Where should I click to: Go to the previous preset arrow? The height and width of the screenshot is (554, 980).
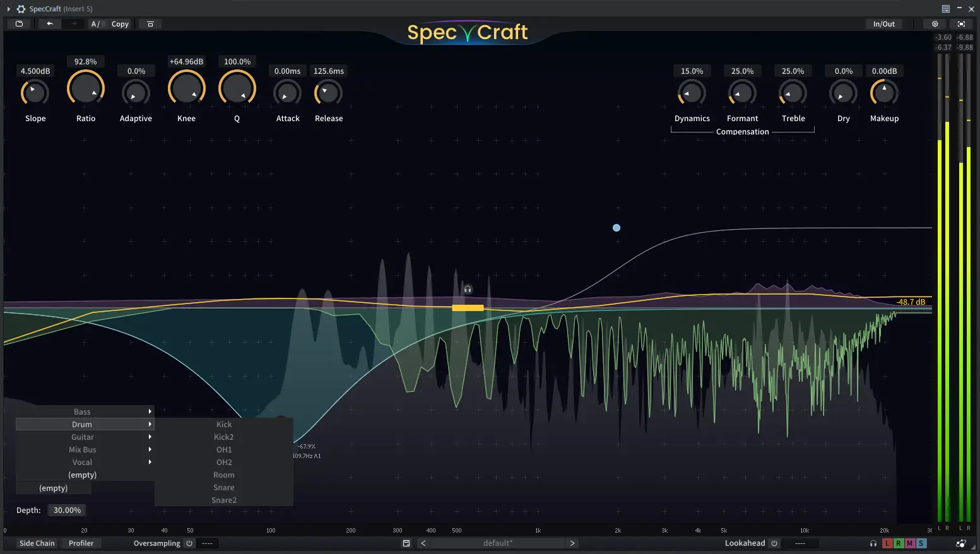pyautogui.click(x=423, y=543)
